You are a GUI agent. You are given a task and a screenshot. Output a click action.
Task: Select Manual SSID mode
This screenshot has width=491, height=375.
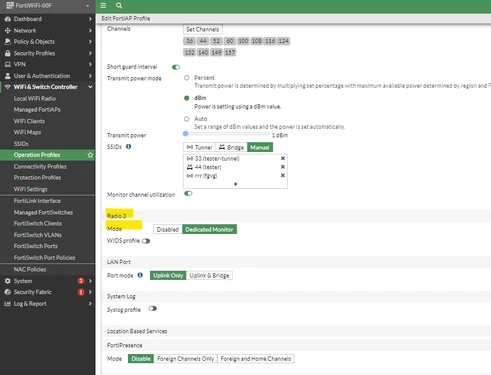[x=260, y=147]
